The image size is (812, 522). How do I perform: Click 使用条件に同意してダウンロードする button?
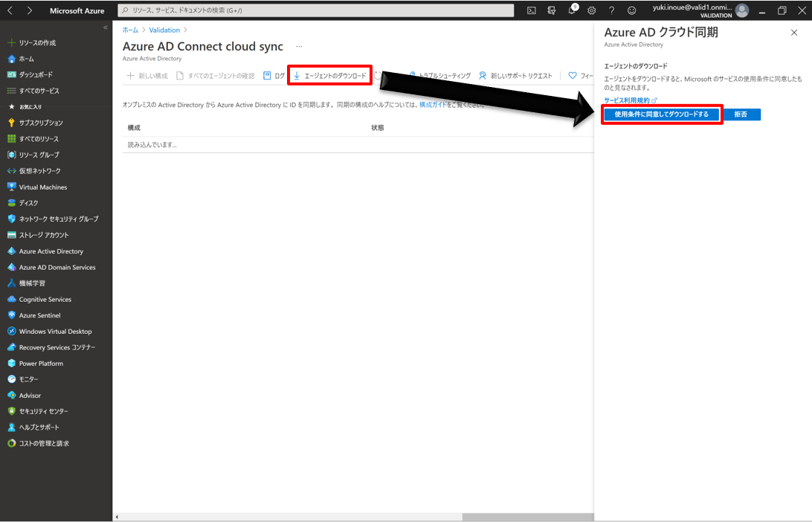tap(661, 115)
